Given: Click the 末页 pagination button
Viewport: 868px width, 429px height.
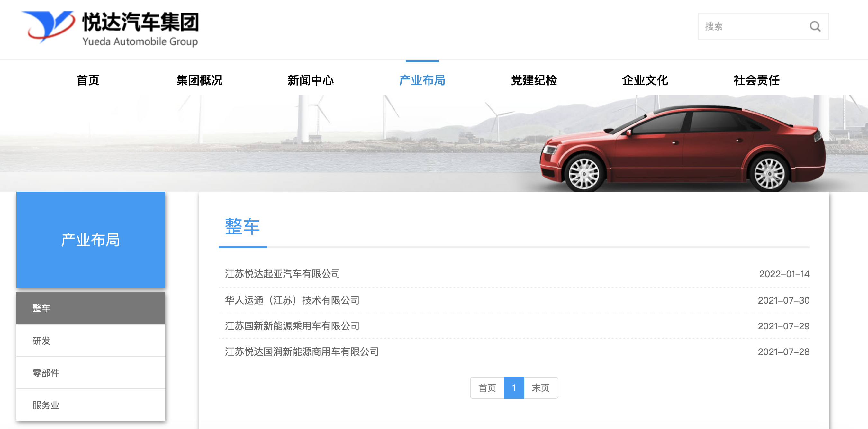Looking at the screenshot, I should click(x=540, y=388).
